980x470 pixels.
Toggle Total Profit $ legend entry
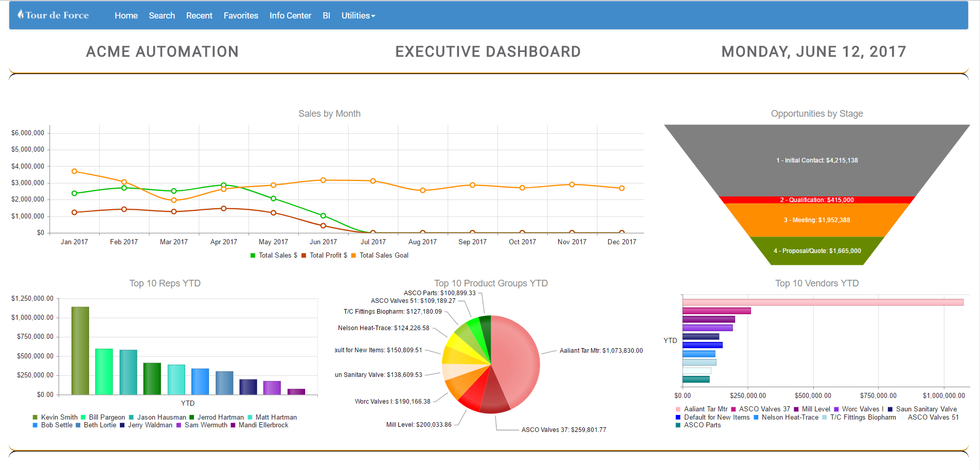(x=324, y=256)
